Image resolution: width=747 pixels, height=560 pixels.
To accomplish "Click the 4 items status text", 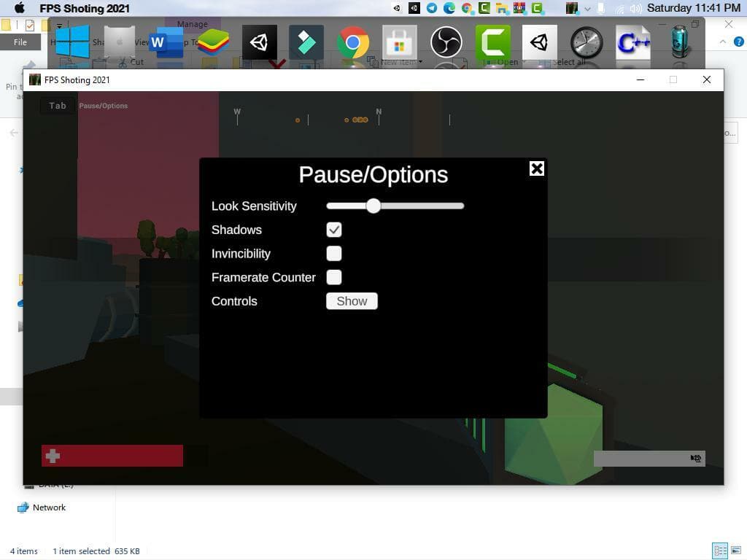I will coord(24,551).
